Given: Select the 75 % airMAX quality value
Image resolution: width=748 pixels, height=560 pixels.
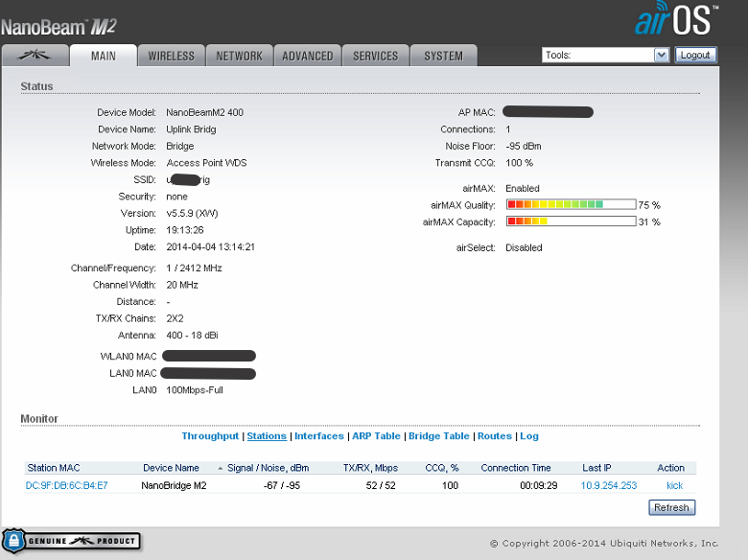Looking at the screenshot, I should 649,205.
